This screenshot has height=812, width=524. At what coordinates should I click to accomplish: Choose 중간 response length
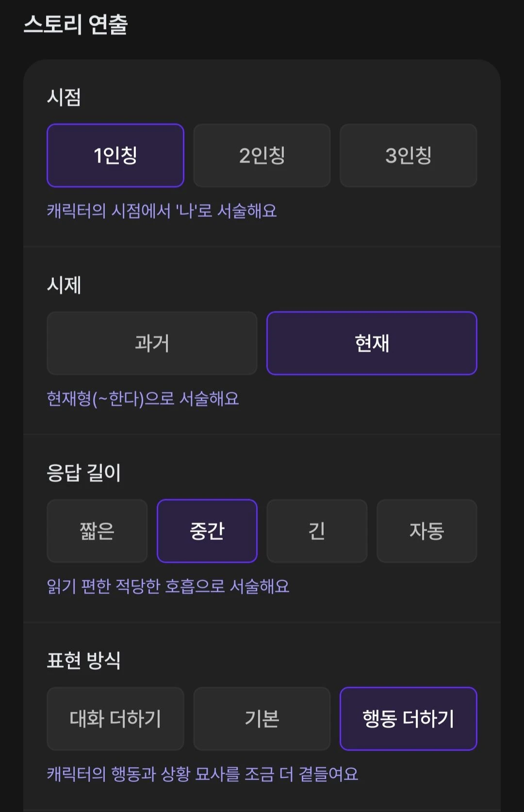pos(207,531)
